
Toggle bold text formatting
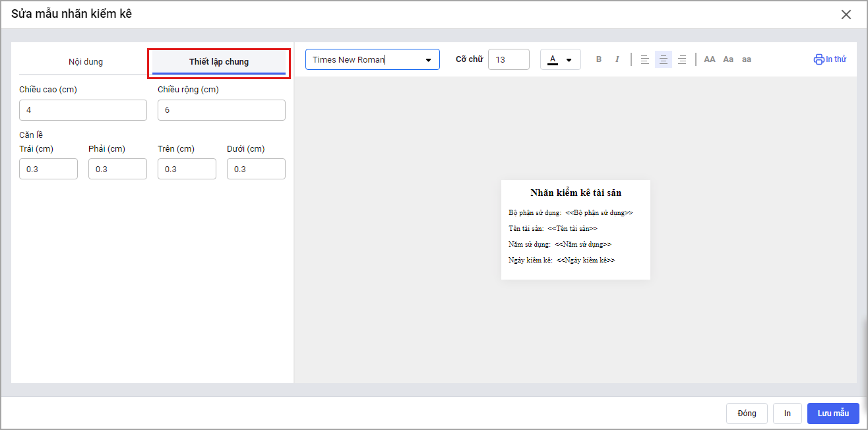599,59
